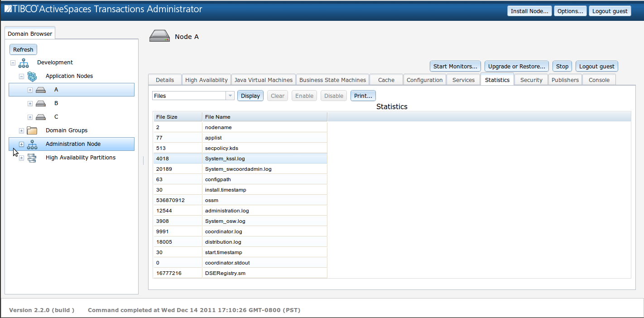Expand the Domain Groups branch
The image size is (644, 318).
21,130
